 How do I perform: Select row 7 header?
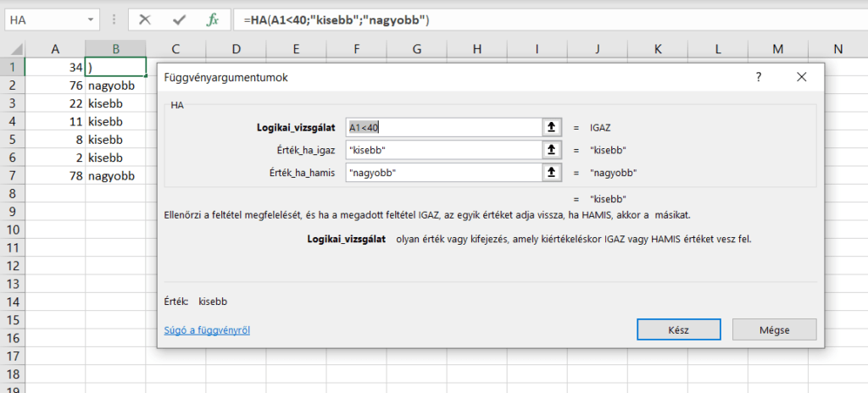pyautogui.click(x=13, y=176)
